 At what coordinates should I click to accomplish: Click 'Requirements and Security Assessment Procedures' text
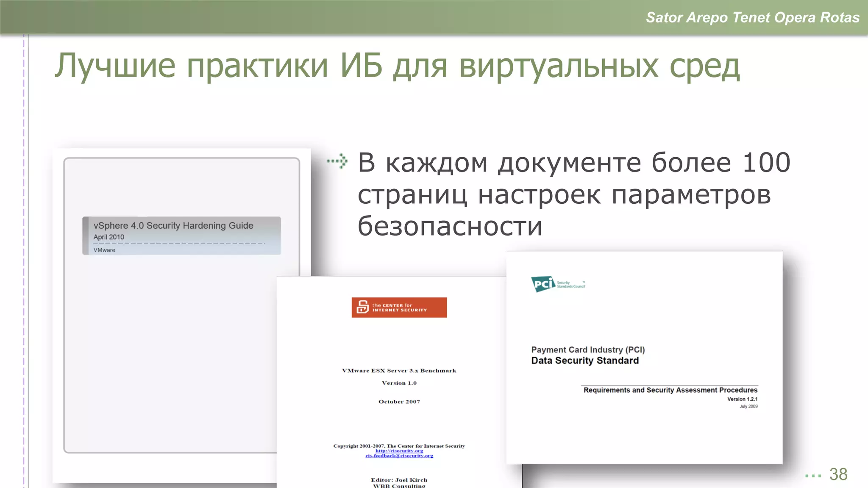coord(670,390)
